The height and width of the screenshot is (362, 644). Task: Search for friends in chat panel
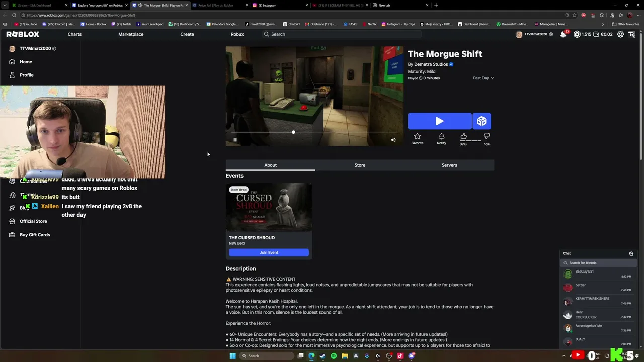pos(599,263)
